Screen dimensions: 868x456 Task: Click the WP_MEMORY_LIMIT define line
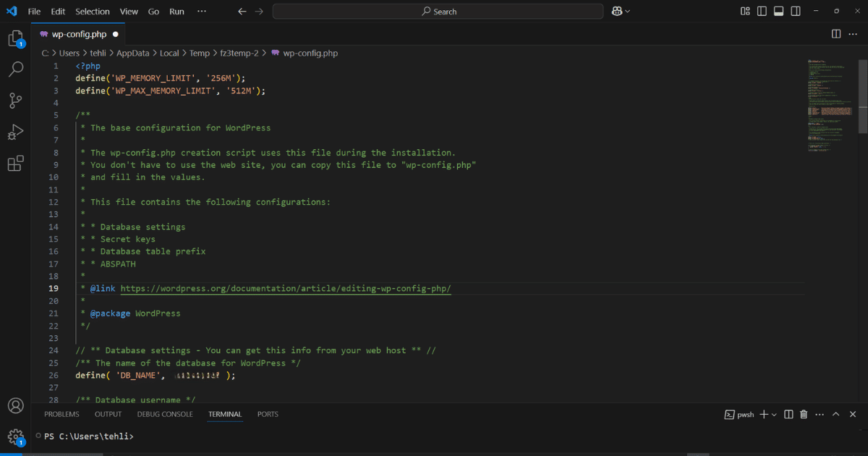pos(161,78)
